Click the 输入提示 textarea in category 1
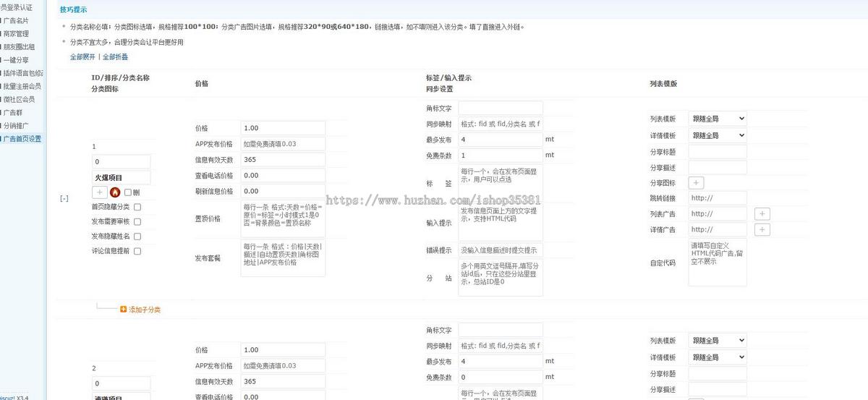The width and height of the screenshot is (868, 400). (x=501, y=223)
